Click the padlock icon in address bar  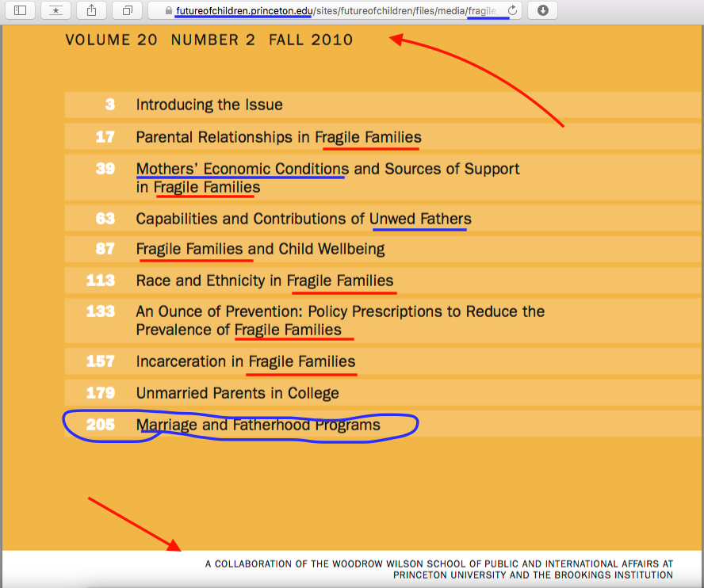[168, 11]
